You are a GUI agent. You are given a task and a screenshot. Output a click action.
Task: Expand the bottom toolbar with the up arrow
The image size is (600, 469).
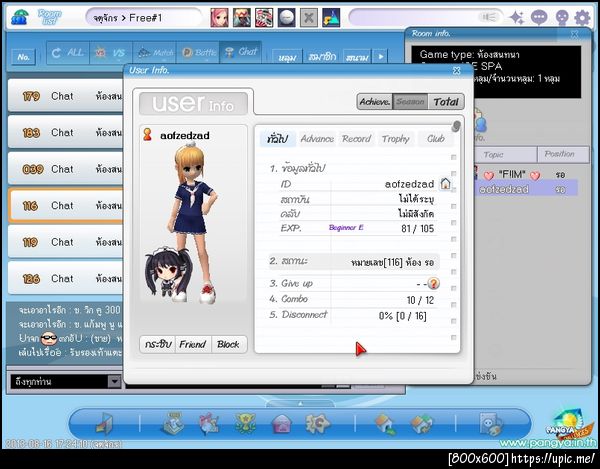click(x=300, y=403)
